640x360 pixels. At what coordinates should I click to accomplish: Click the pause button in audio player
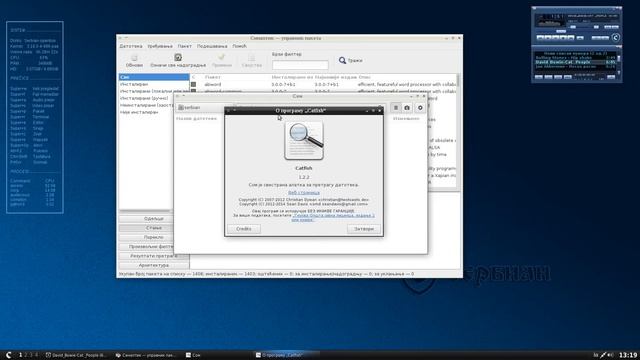[x=556, y=38]
